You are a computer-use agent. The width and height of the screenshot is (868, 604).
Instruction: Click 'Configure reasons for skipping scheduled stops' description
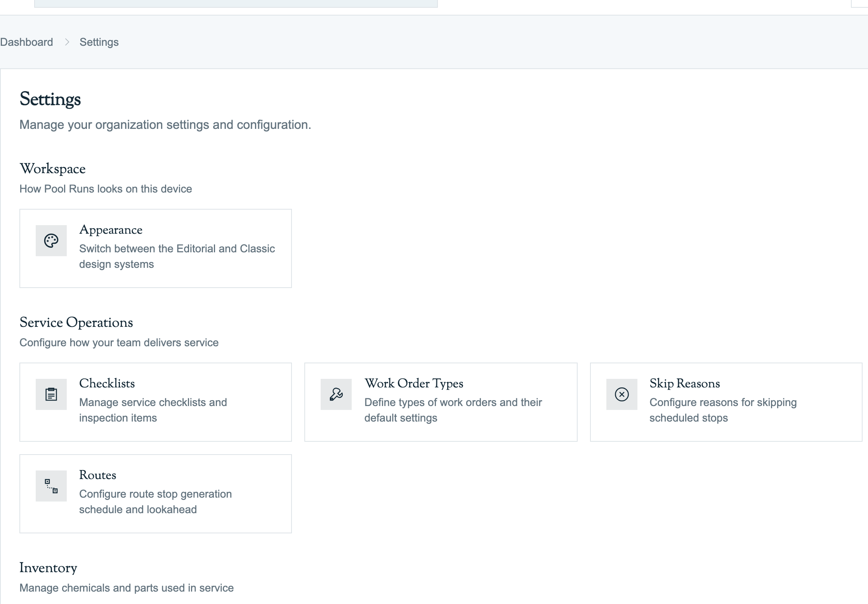point(723,410)
